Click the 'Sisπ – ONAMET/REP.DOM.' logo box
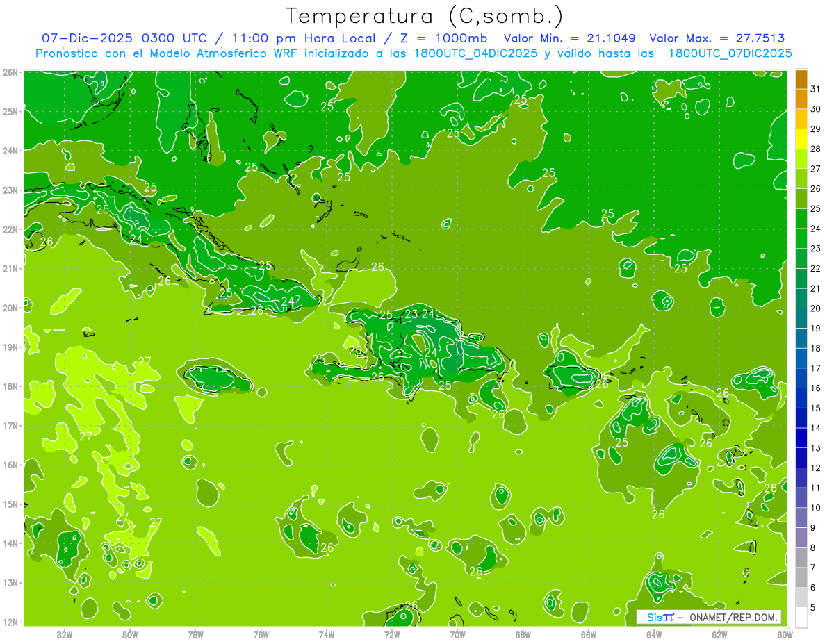 click(709, 617)
